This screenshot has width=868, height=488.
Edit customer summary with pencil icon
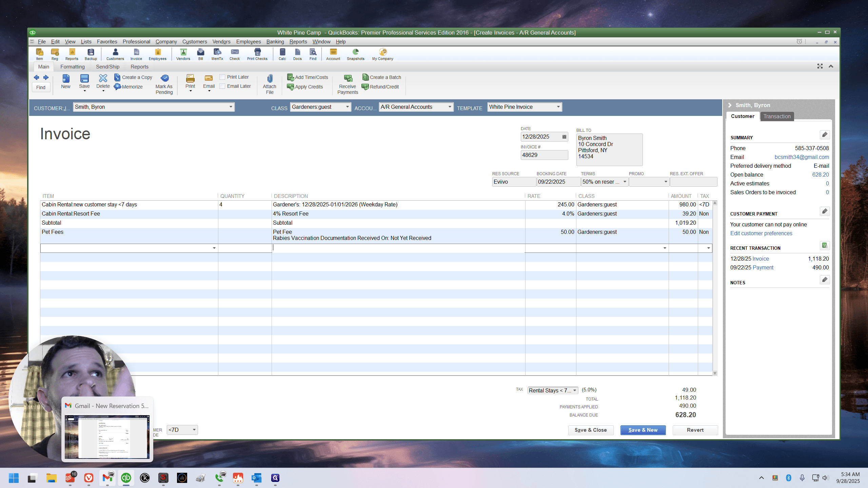[825, 135]
